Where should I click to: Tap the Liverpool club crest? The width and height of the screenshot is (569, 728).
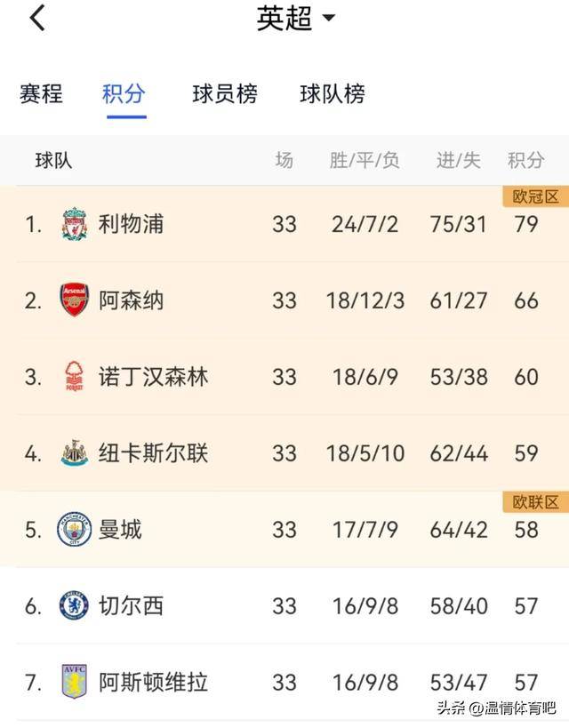pos(75,224)
